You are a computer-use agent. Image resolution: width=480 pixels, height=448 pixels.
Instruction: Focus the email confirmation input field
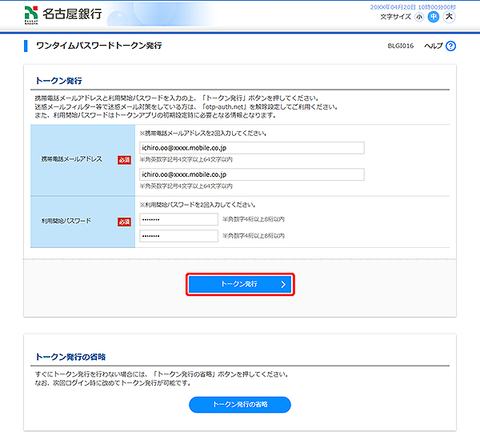coord(250,174)
